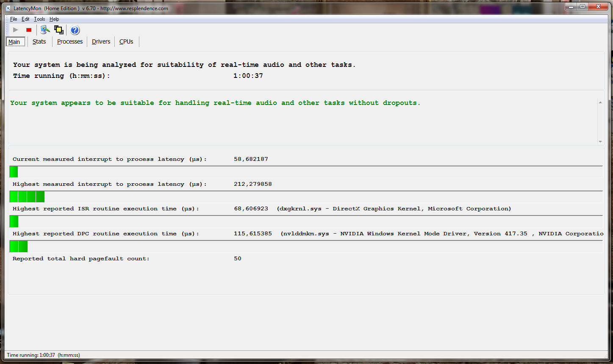Click the status bar time running text
613x364 pixels.
click(44, 355)
